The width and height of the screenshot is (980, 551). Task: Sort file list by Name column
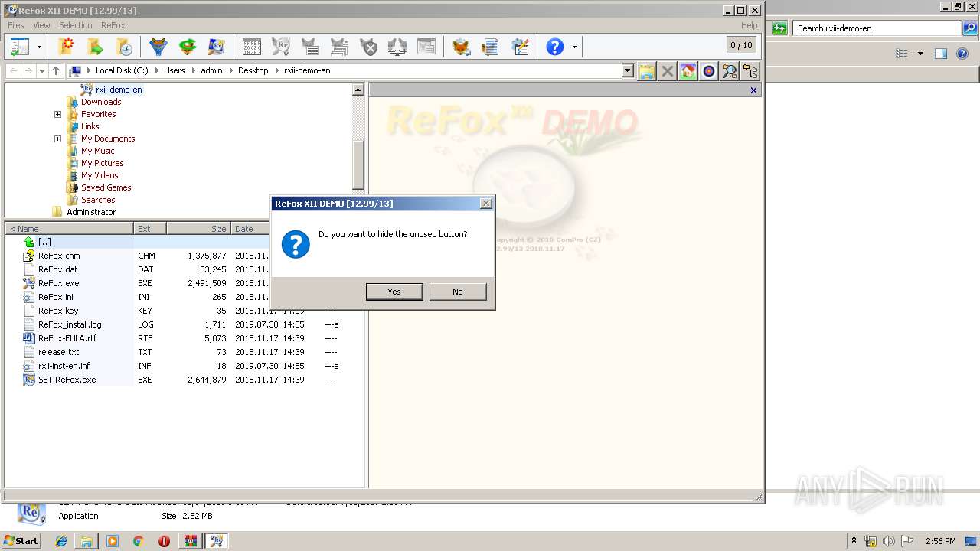point(69,229)
